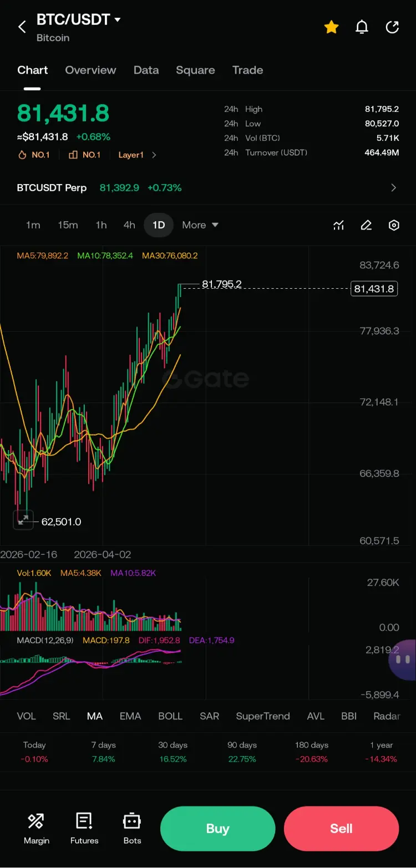This screenshot has width=416, height=868.
Task: Toggle the SuperTrend indicator
Action: pos(263,716)
